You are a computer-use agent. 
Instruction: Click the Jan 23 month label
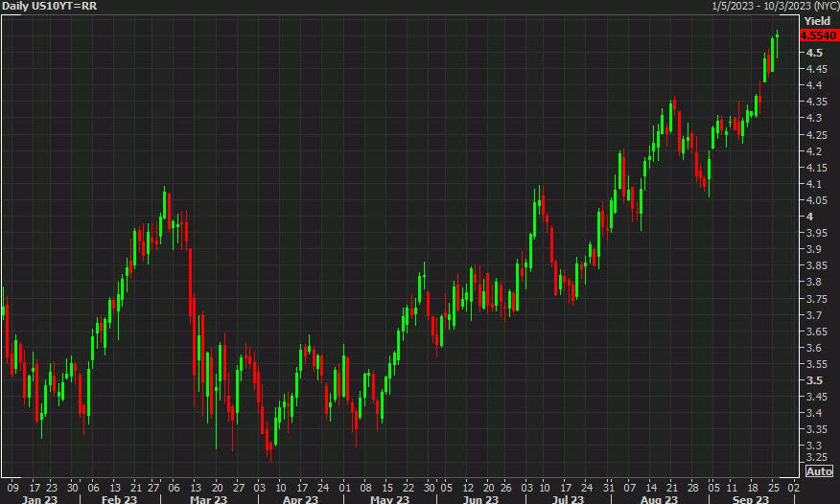click(39, 499)
